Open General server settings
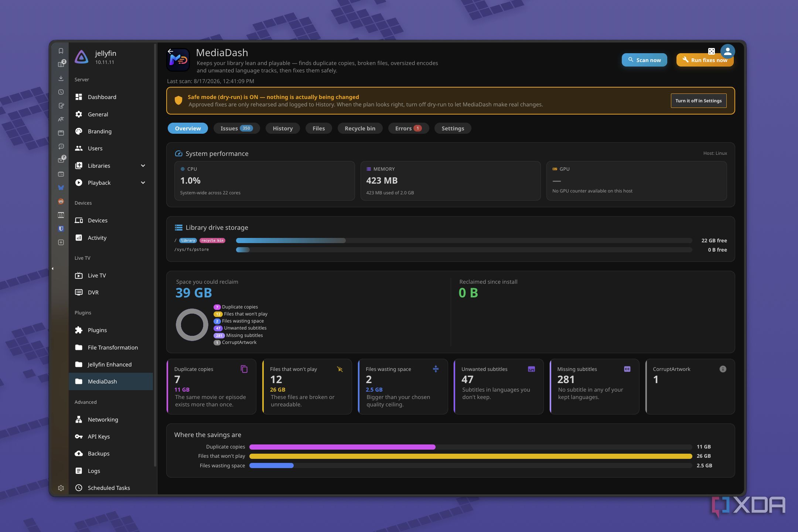Image resolution: width=798 pixels, height=532 pixels. tap(110, 114)
